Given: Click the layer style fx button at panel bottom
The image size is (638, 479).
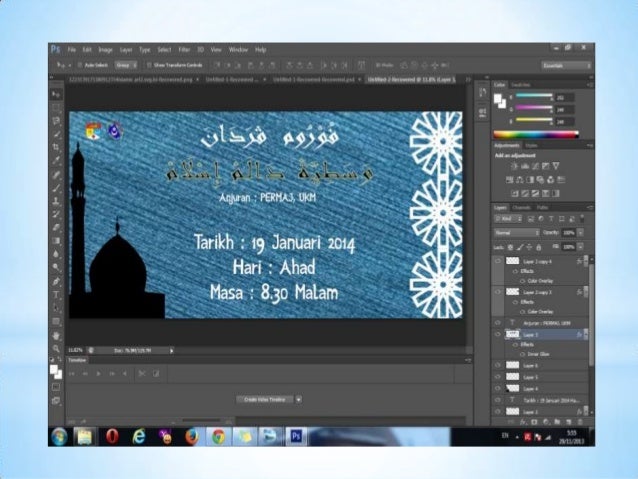Looking at the screenshot, I should tap(523, 422).
